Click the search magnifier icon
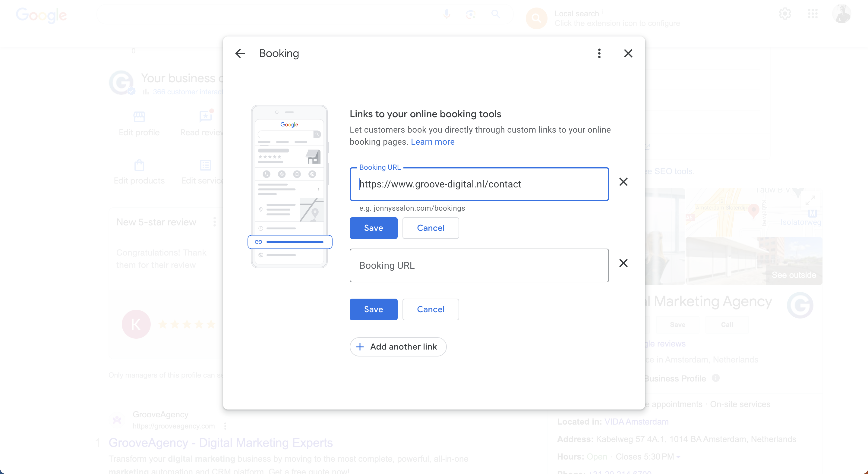The height and width of the screenshot is (474, 868). [x=495, y=14]
